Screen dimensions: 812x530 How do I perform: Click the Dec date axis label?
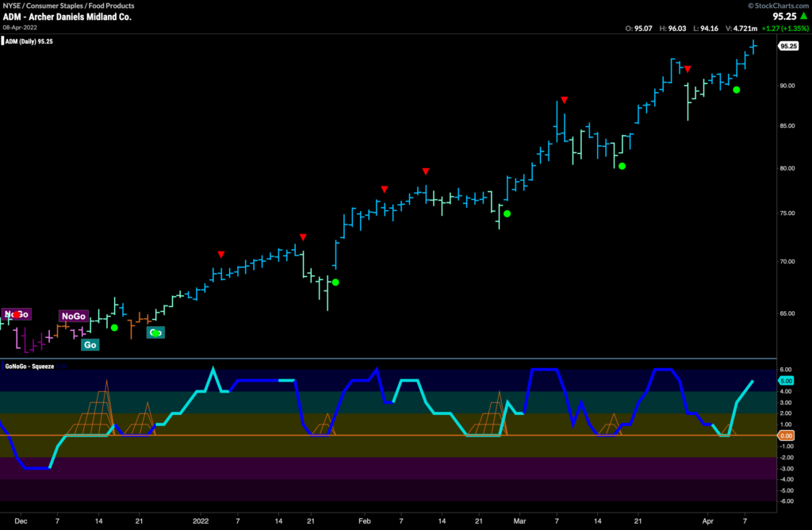click(x=21, y=521)
